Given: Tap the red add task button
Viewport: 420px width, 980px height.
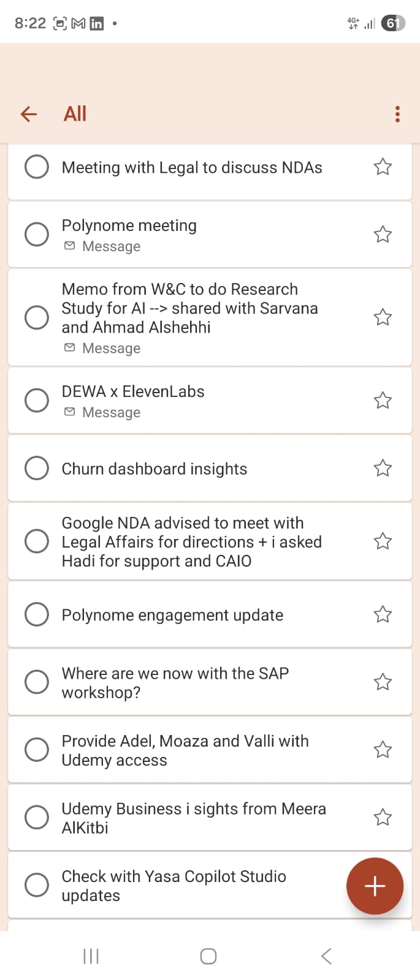Looking at the screenshot, I should coord(375,886).
